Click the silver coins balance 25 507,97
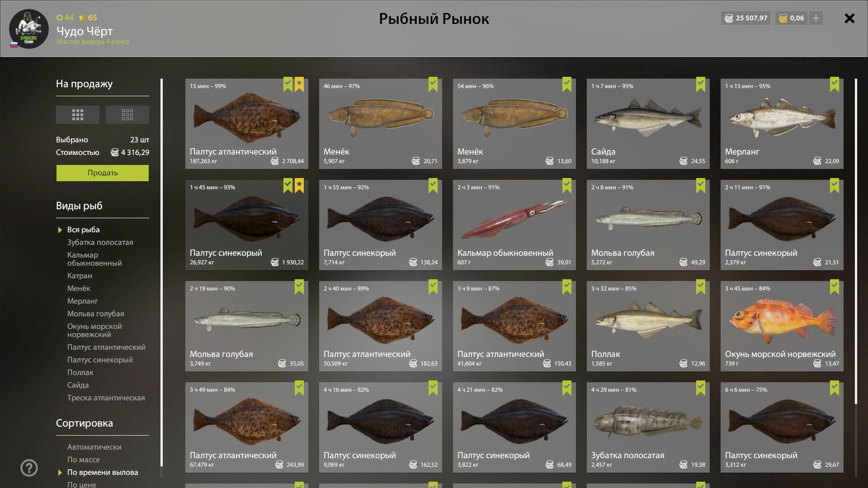 746,18
